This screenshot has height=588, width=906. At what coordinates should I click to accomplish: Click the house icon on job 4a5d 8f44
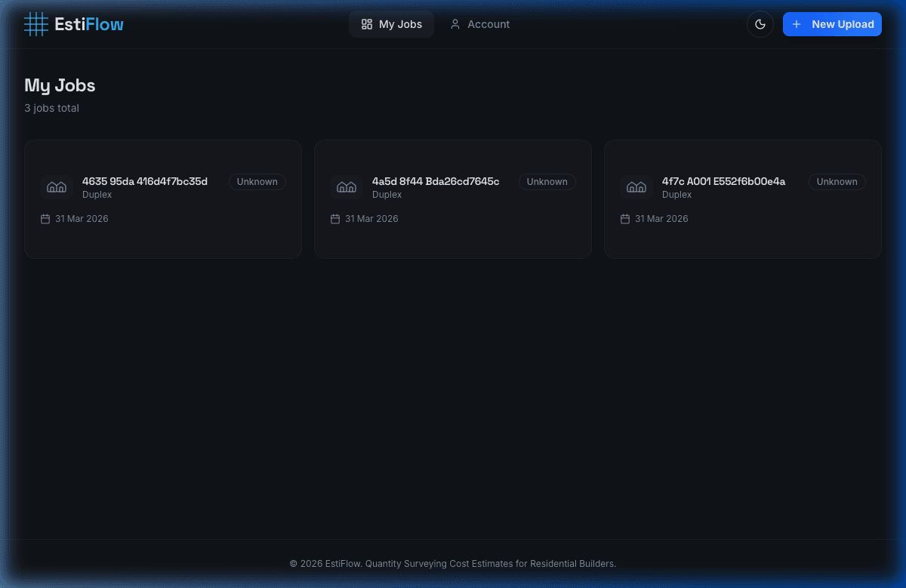pyautogui.click(x=347, y=186)
